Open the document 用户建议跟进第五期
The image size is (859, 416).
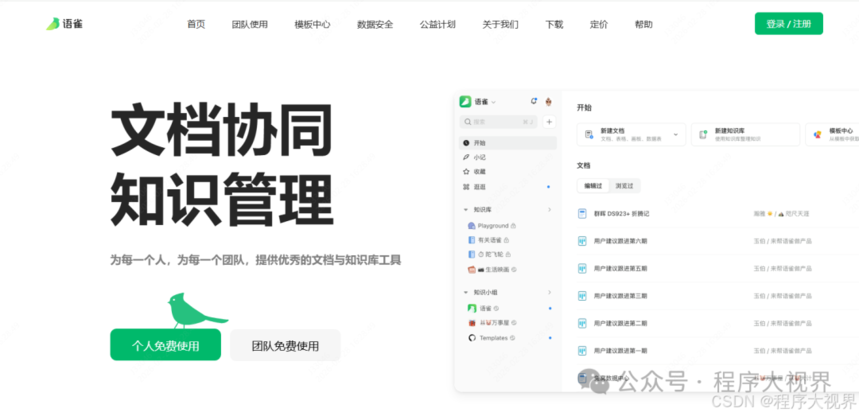pos(620,268)
